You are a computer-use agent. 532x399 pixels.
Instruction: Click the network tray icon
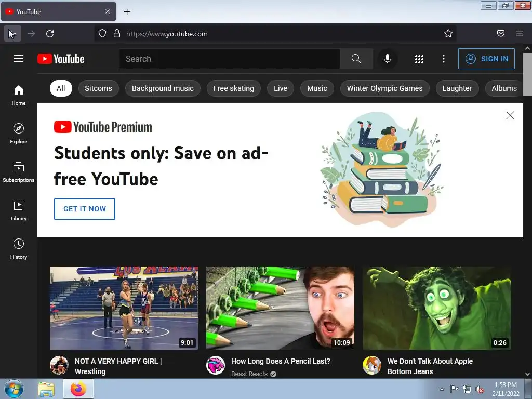click(467, 390)
